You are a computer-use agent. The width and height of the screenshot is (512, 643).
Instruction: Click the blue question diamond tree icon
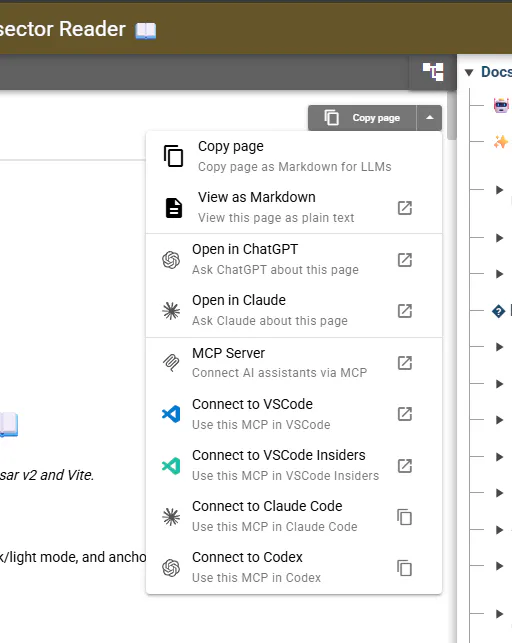[x=498, y=311]
